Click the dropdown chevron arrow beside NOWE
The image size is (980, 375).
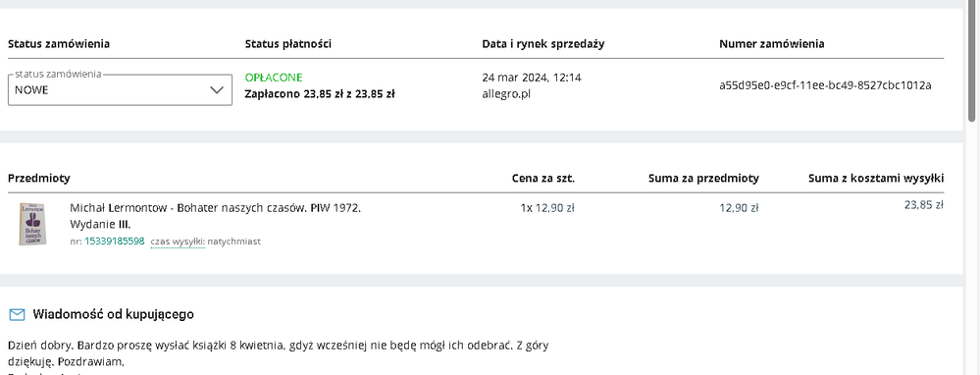coord(217,90)
